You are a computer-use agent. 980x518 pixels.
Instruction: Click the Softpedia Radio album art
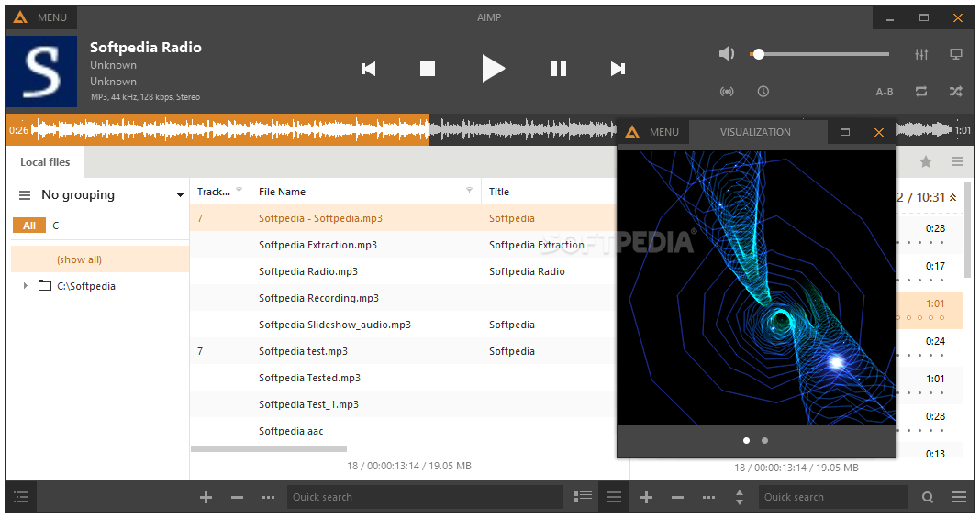click(x=41, y=72)
